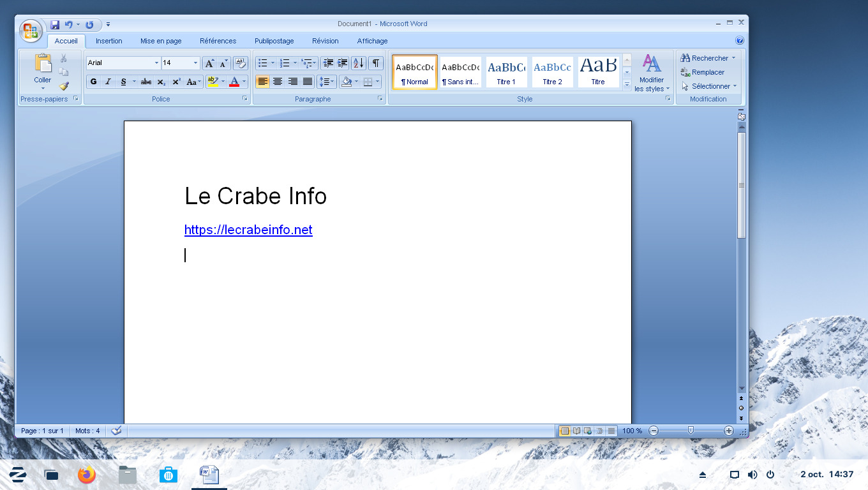The height and width of the screenshot is (490, 868).
Task: Switch to the Affichage tab
Action: 372,41
